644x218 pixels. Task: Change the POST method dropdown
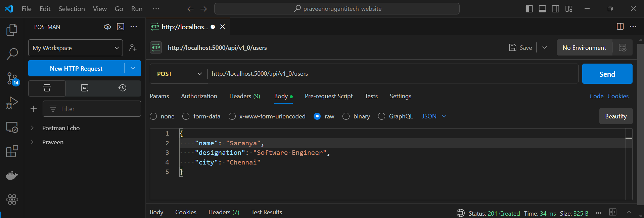click(x=179, y=74)
